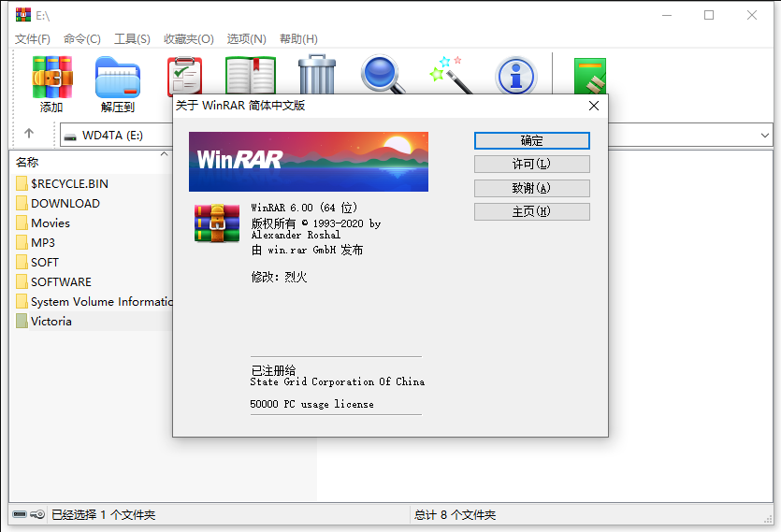
Task: Click the 名称 column header to sort
Action: pyautogui.click(x=28, y=162)
